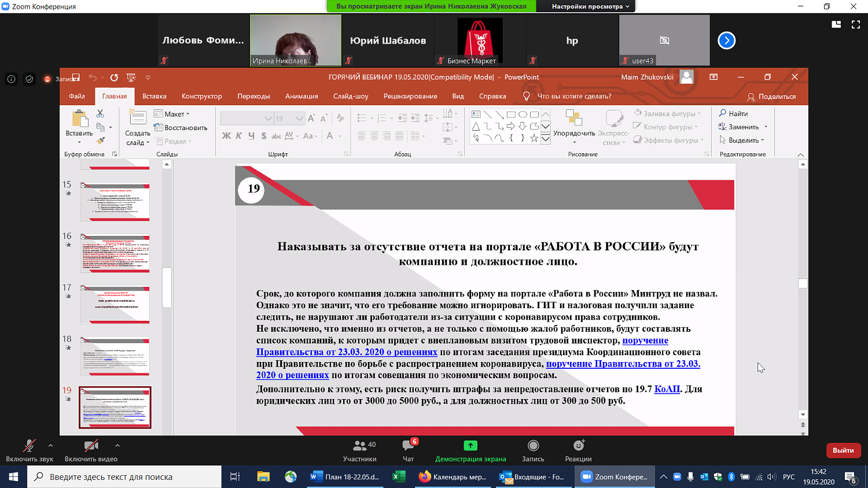Open Windows Start menu
The image size is (868, 488).
pyautogui.click(x=13, y=476)
